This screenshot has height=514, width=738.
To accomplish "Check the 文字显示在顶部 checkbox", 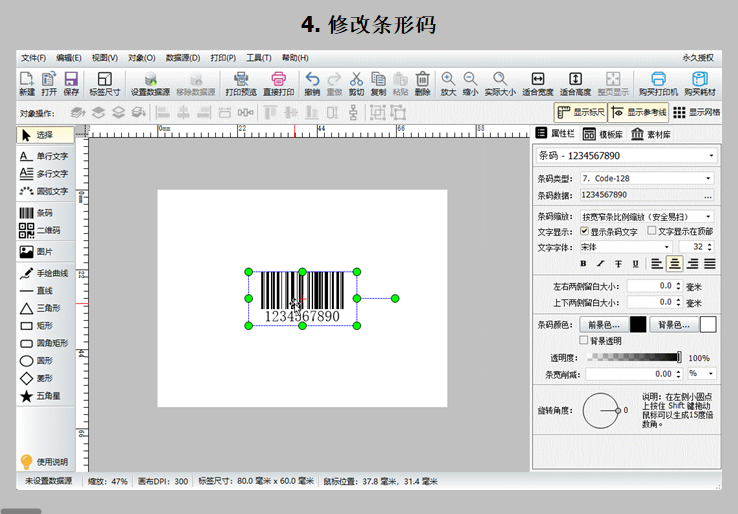I will (651, 231).
